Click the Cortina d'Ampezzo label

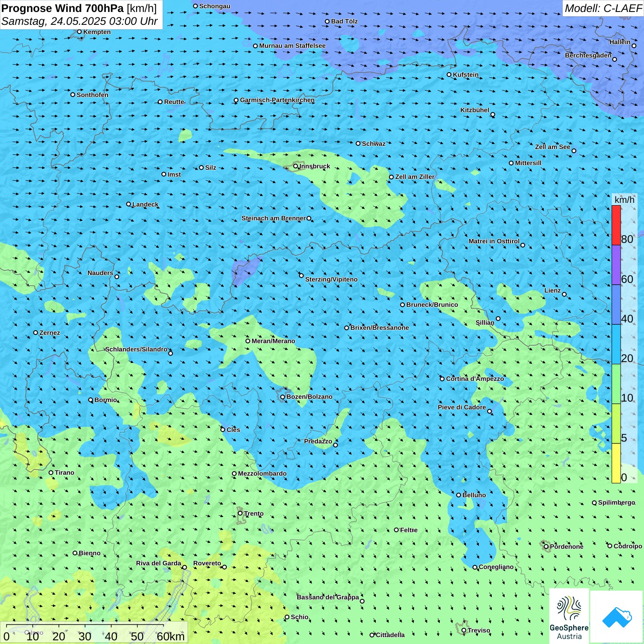pos(475,379)
